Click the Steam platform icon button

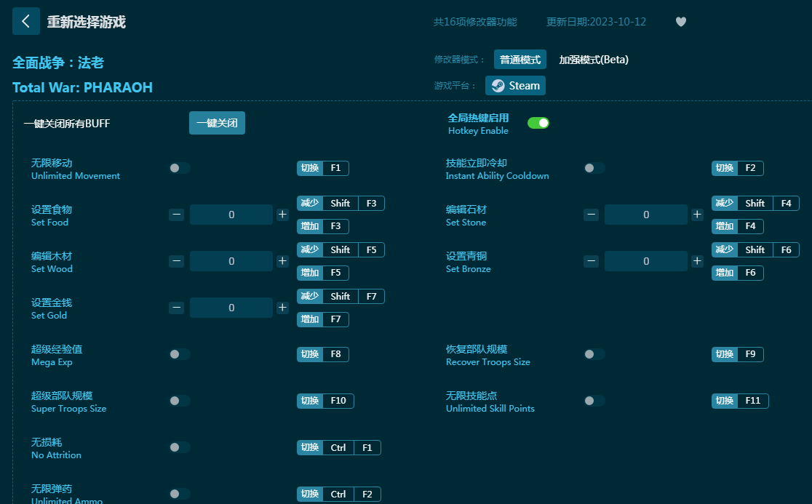click(x=515, y=86)
